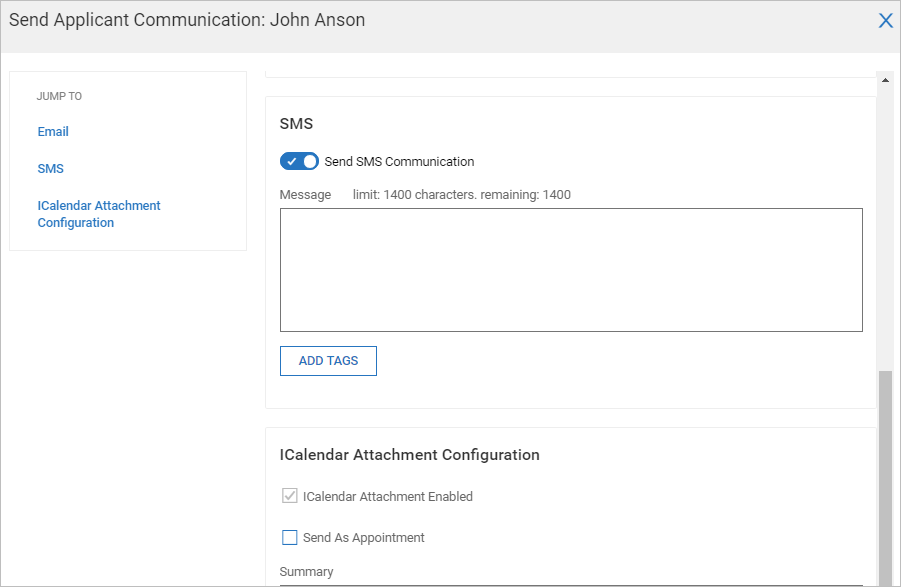901x587 pixels.
Task: Click the vertical scrollbar thumb
Action: 885,478
